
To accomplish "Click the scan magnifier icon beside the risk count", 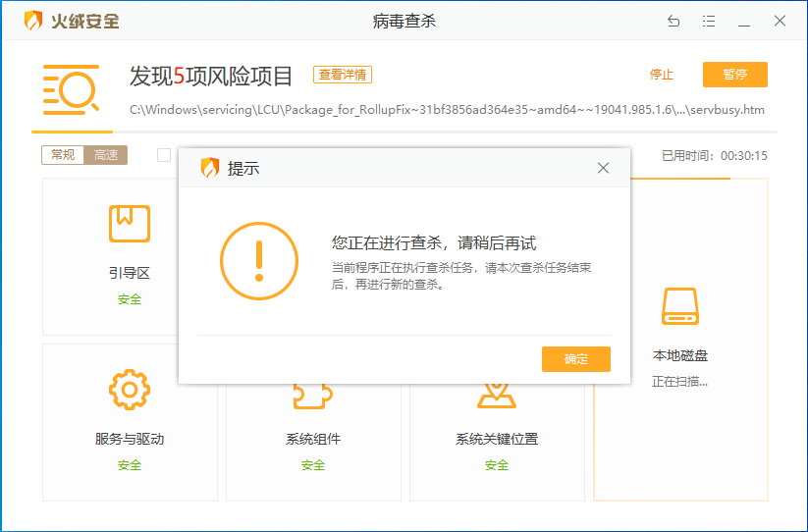I will 71,90.
